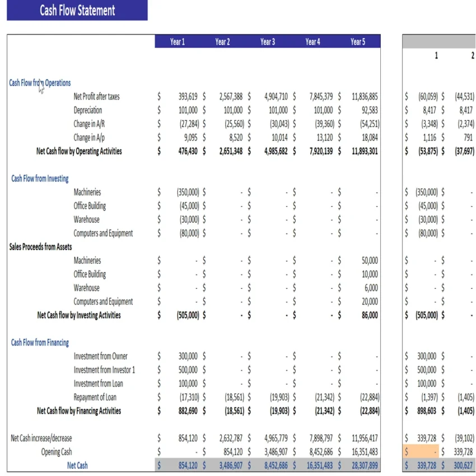The height and width of the screenshot is (476, 476).
Task: Select the Cash Flow Statement title banner
Action: coord(77,11)
